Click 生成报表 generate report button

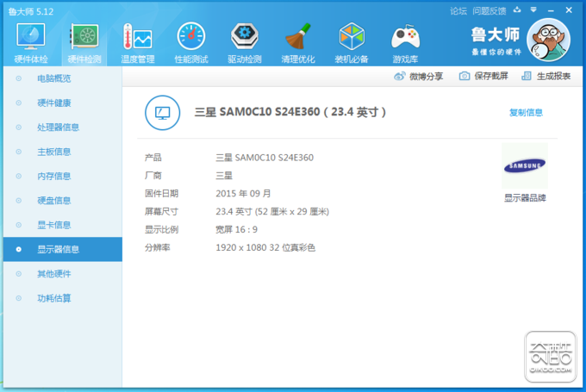click(x=546, y=76)
